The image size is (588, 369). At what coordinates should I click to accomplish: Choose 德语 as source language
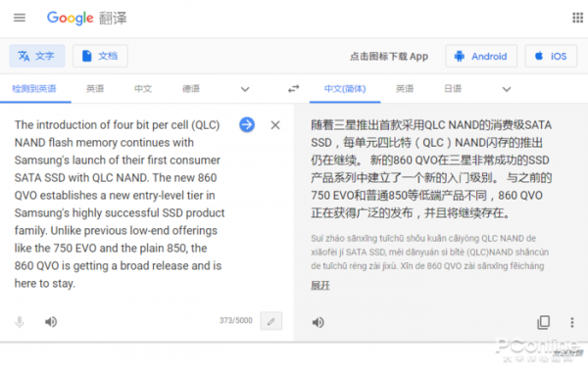[x=191, y=89]
